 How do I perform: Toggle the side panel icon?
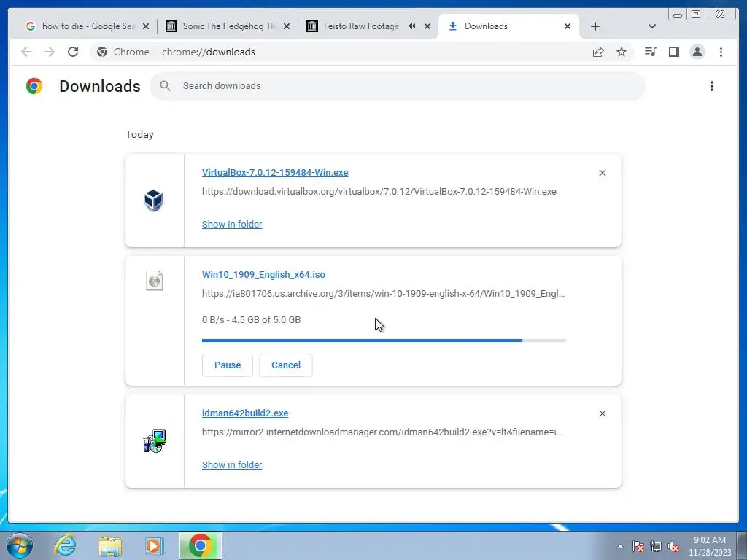tap(673, 52)
